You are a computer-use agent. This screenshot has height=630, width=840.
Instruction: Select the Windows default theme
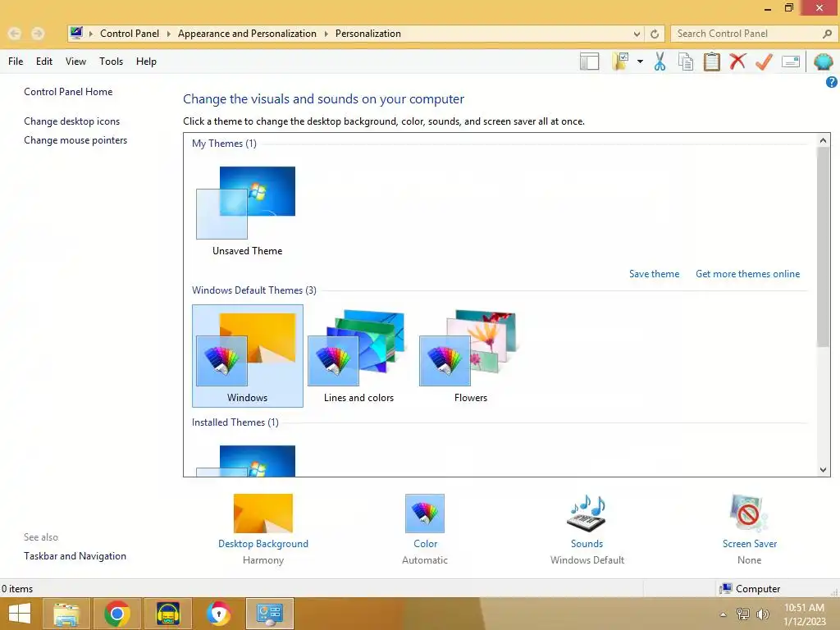tap(248, 356)
